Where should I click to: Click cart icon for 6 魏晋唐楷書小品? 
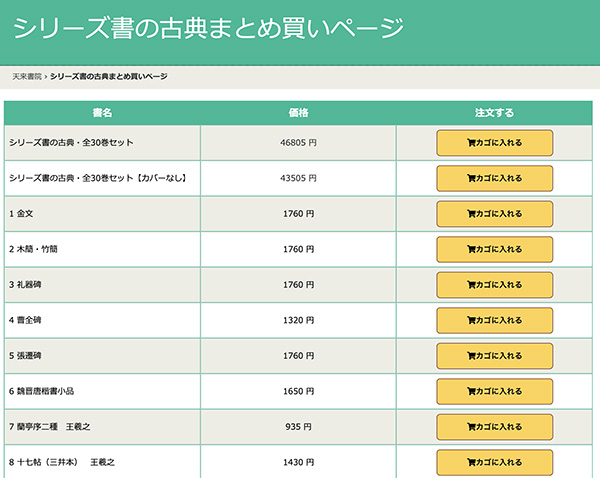[471, 392]
